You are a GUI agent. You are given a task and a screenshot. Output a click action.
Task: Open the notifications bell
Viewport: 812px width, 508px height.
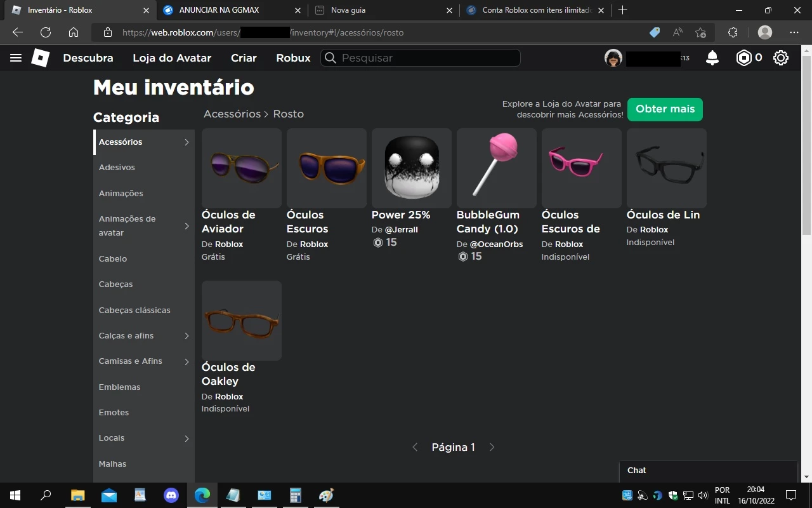[712, 58]
